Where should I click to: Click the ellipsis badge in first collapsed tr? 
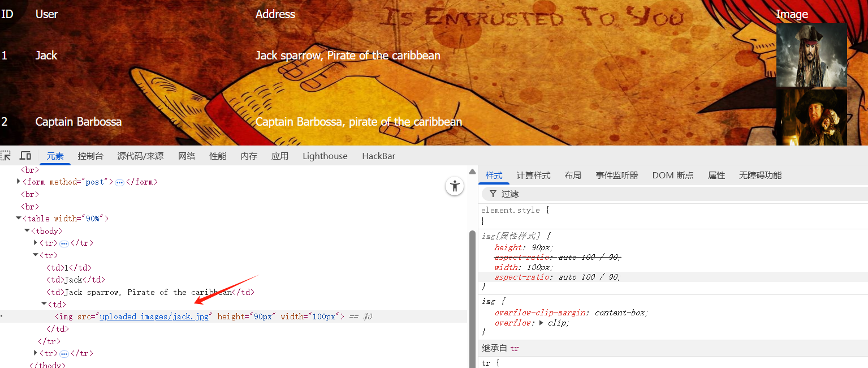click(x=64, y=243)
